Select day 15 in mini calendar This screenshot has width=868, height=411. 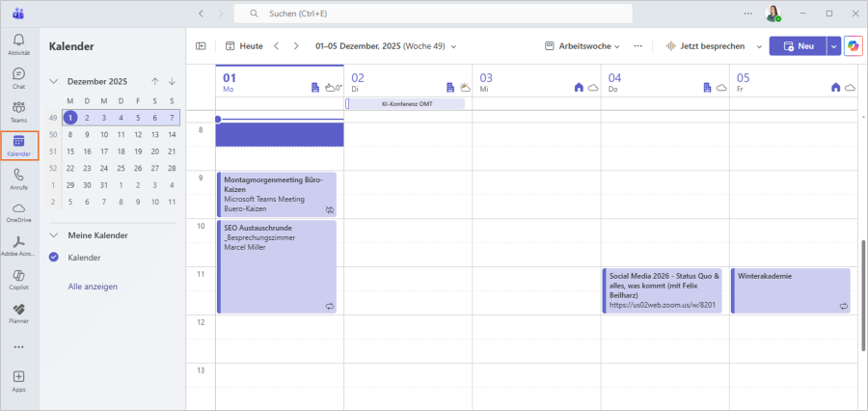70,151
